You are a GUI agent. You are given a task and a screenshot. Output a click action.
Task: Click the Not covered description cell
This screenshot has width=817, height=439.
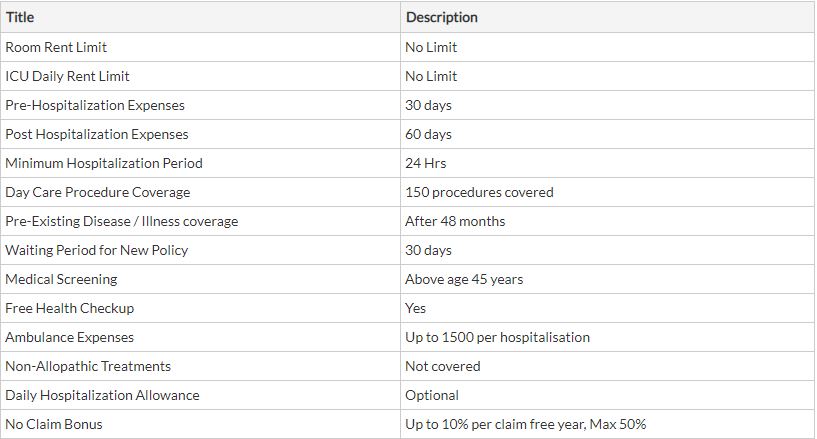tap(608, 366)
